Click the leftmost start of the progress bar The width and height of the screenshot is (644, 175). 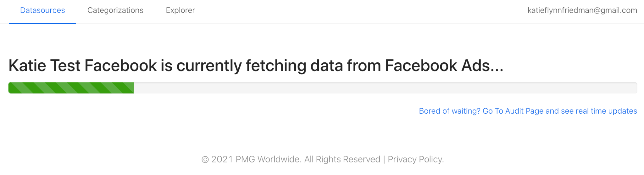(11, 88)
